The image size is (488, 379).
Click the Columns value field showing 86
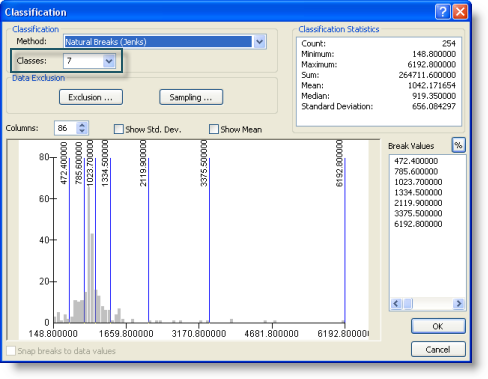coord(66,128)
